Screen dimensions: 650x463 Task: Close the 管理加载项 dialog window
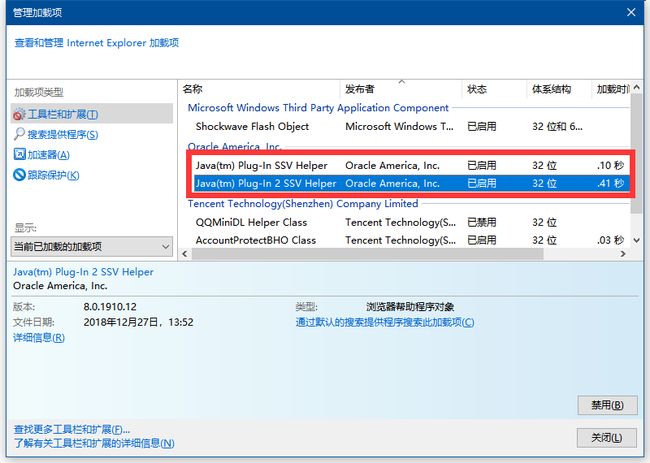pyautogui.click(x=631, y=12)
